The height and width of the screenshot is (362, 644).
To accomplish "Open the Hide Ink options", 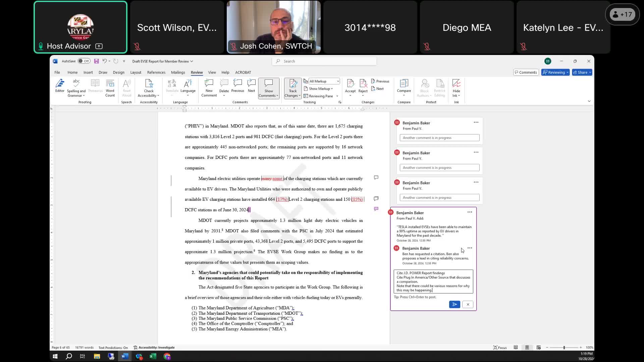I will 456,88.
